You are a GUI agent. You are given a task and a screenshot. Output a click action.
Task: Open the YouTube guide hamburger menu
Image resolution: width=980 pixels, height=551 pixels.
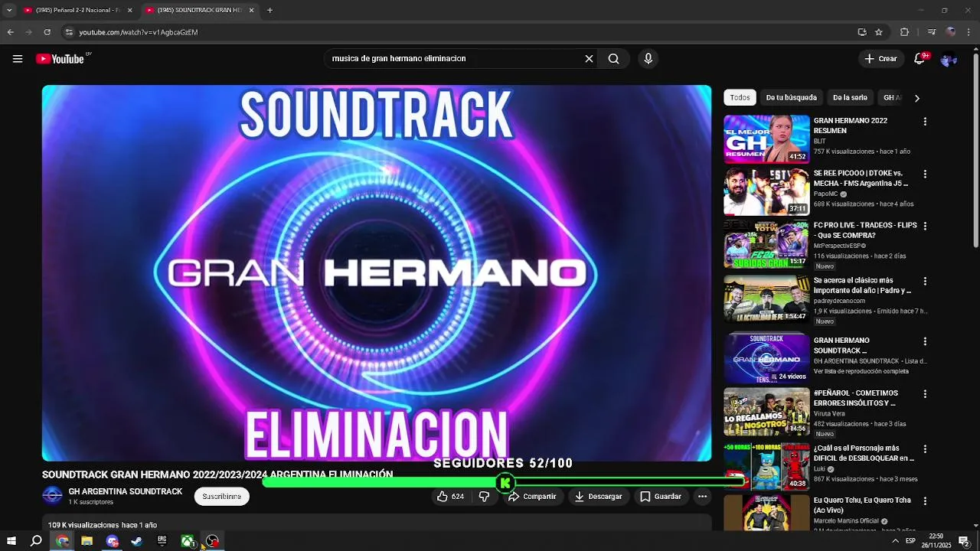[18, 59]
